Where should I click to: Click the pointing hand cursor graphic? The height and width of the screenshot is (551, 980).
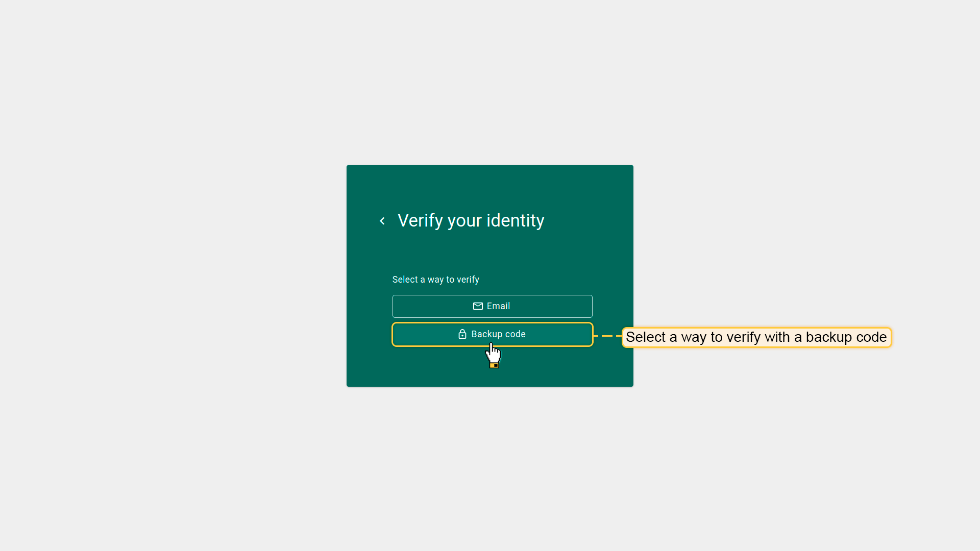point(493,355)
